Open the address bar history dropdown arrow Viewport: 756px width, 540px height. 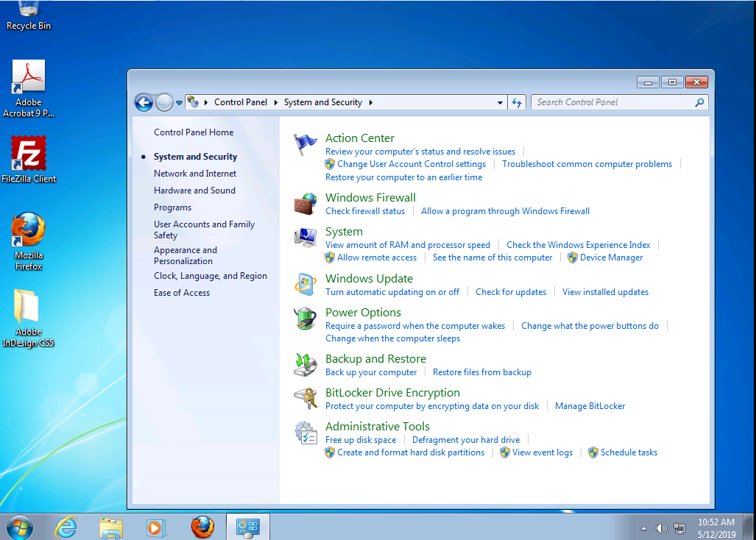[500, 102]
